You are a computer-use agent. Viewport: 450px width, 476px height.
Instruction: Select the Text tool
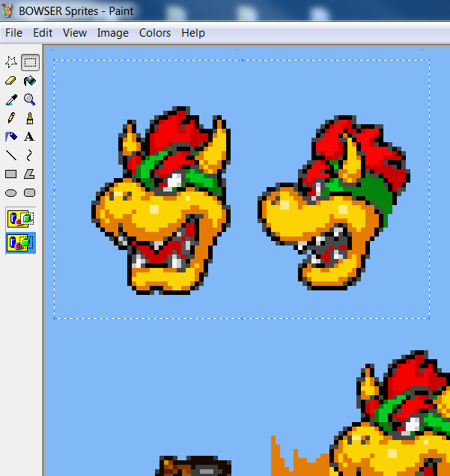(30, 137)
